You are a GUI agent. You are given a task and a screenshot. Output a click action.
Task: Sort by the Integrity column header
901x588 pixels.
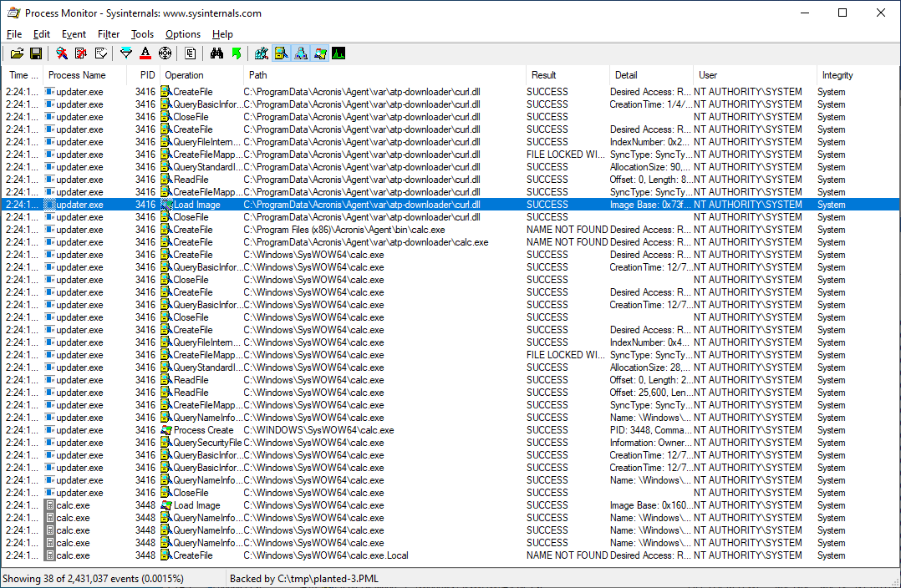[857, 75]
